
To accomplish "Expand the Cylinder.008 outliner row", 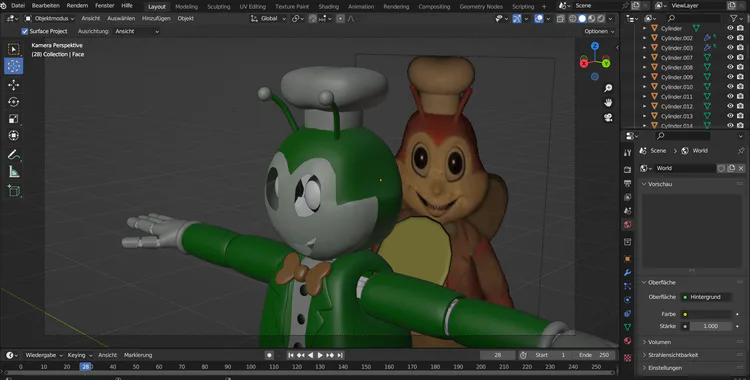I will tap(644, 67).
